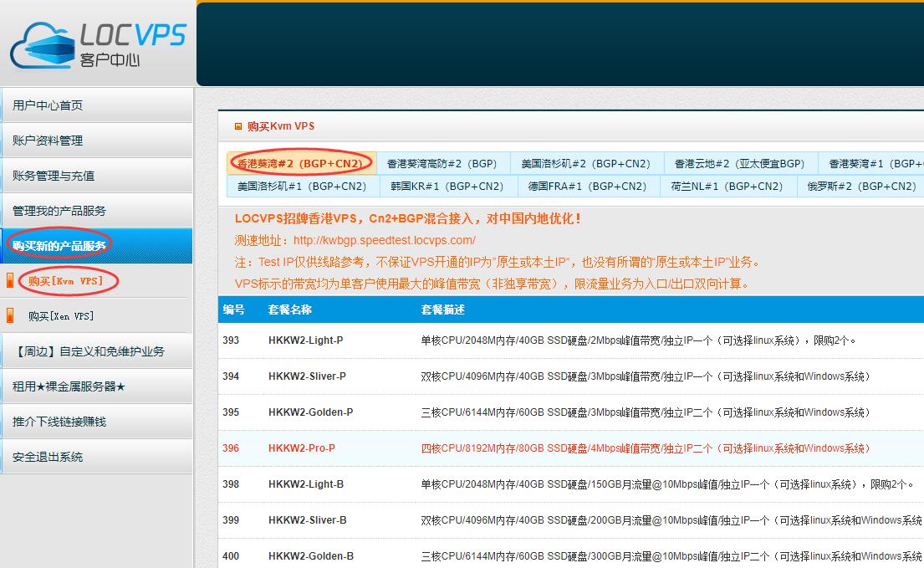Select plan name HKKW2-Light-P
Screen dimensions: 924x568
pos(306,340)
